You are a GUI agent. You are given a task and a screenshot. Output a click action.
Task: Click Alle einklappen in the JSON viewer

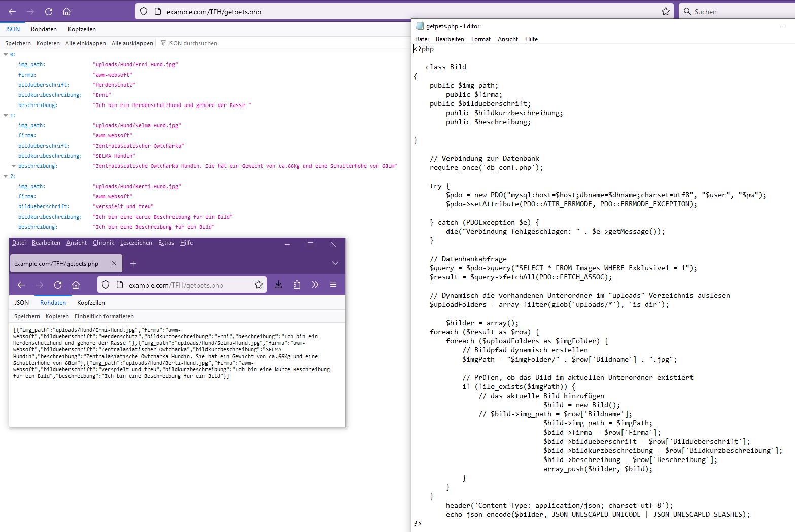85,43
